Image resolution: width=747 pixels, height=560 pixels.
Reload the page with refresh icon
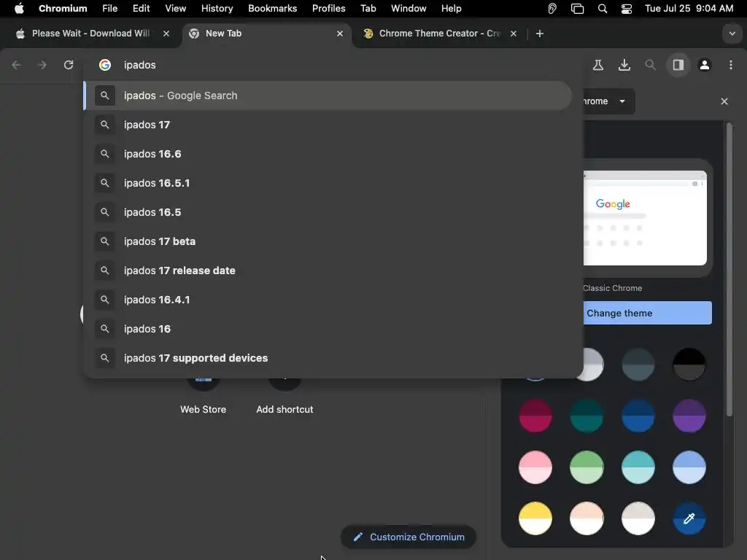coord(69,65)
